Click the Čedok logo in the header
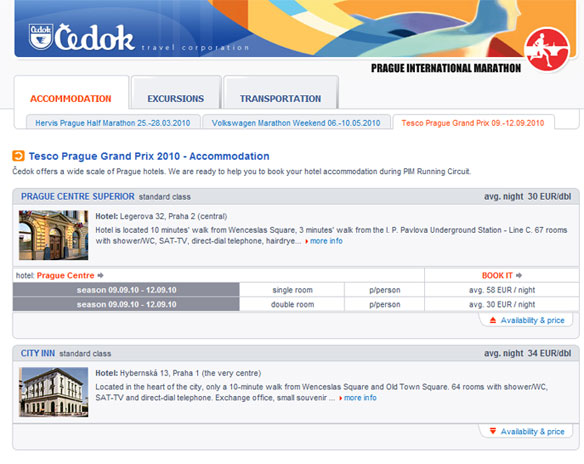The image size is (584, 464). coord(81,37)
